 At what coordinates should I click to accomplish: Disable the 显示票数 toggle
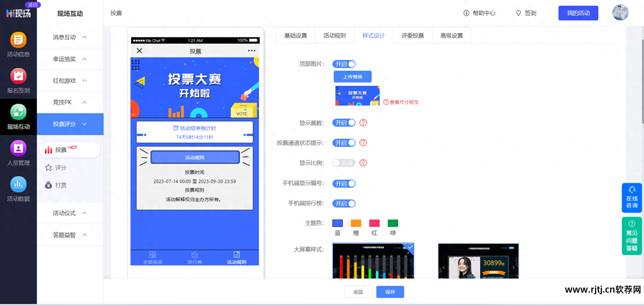[344, 123]
